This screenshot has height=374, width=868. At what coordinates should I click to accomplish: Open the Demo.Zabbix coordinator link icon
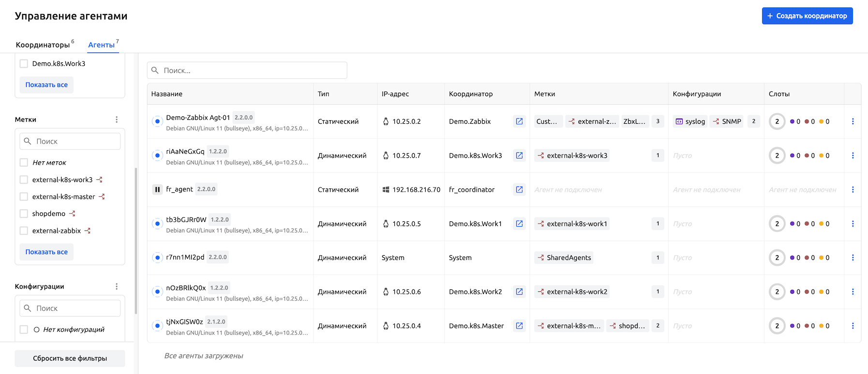coord(519,121)
